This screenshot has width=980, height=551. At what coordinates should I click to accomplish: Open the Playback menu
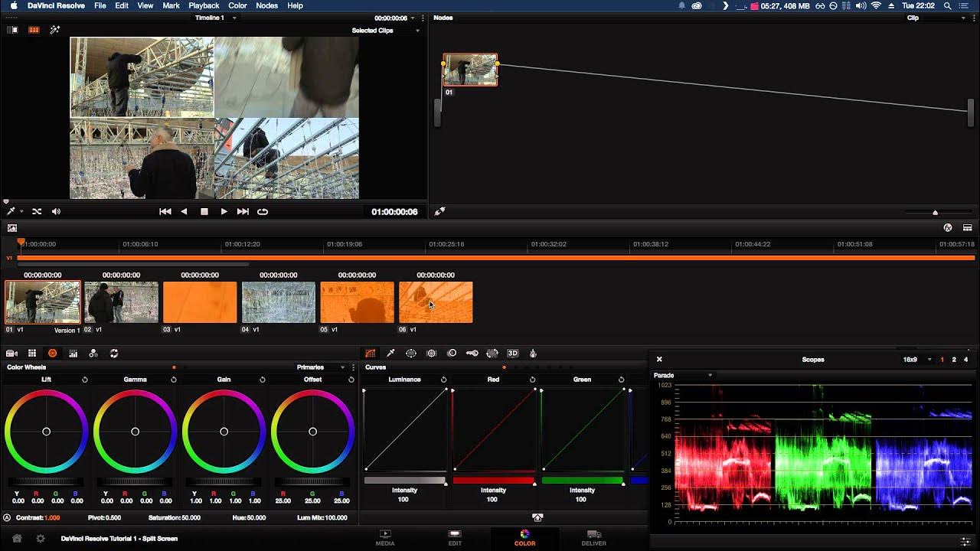click(204, 5)
